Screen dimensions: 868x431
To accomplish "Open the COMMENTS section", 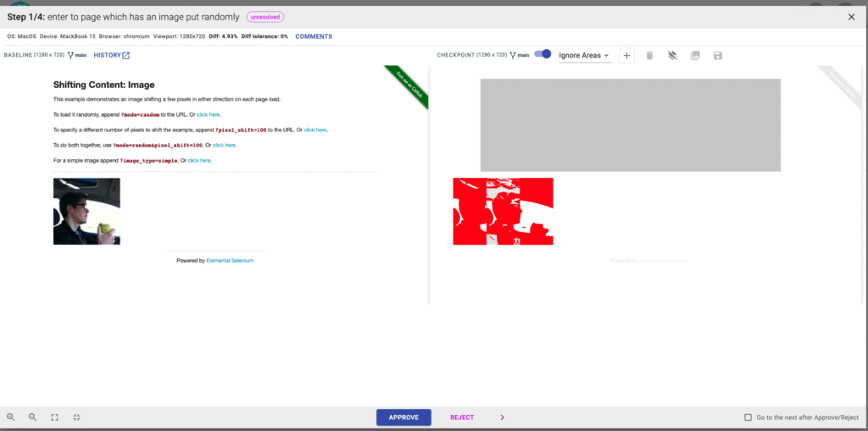I will (314, 36).
